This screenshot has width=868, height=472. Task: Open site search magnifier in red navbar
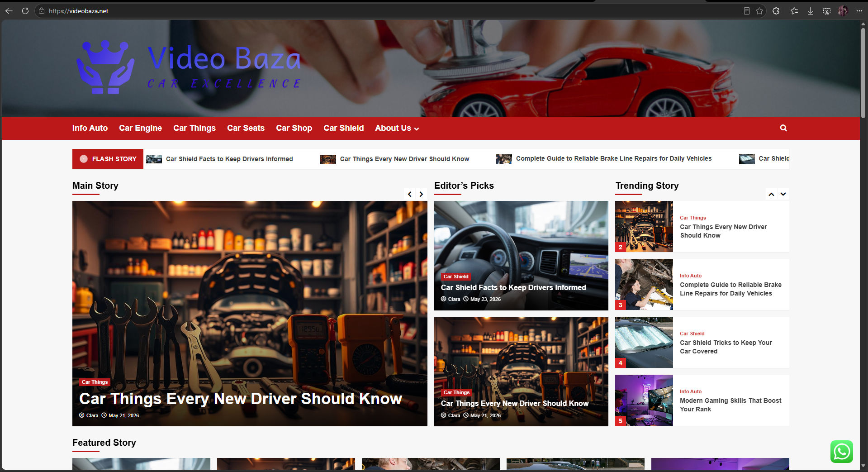pyautogui.click(x=783, y=128)
